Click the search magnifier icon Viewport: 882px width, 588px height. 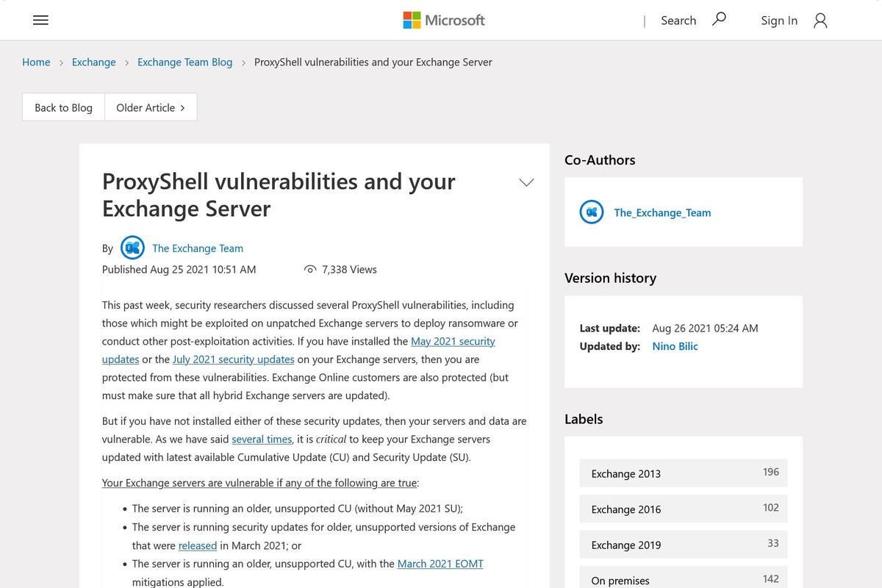(719, 19)
